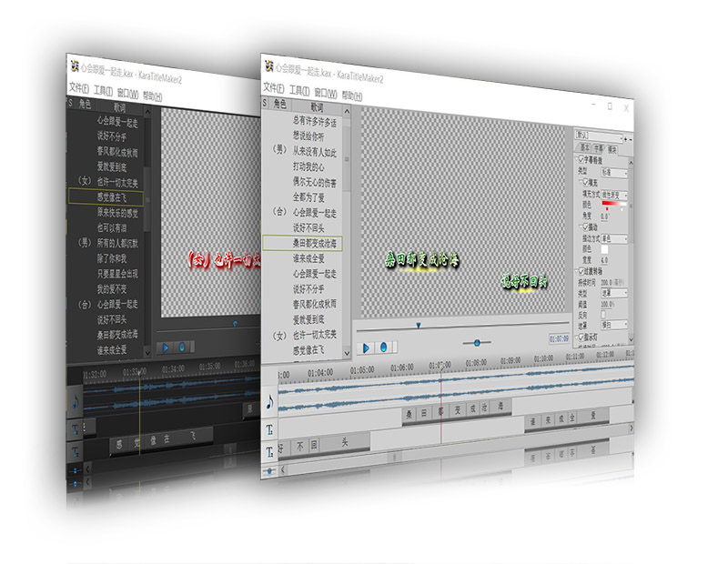Click the timeline scroll-left arrow in dark window
This screenshot has width=728, height=564.
coord(87,468)
